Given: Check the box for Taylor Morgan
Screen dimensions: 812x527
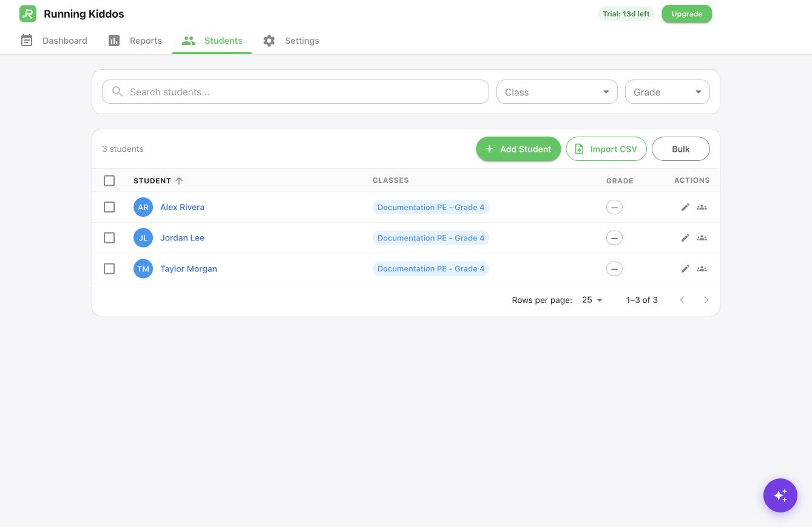Looking at the screenshot, I should [109, 268].
